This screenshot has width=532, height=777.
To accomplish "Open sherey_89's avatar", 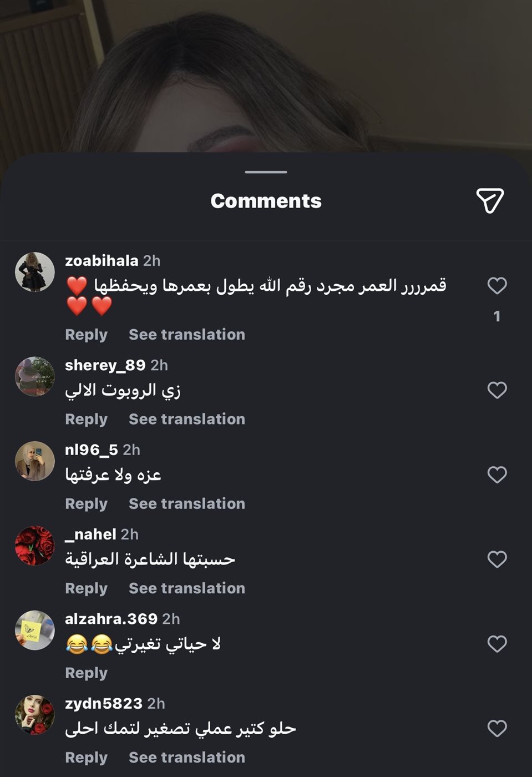I will [x=35, y=376].
